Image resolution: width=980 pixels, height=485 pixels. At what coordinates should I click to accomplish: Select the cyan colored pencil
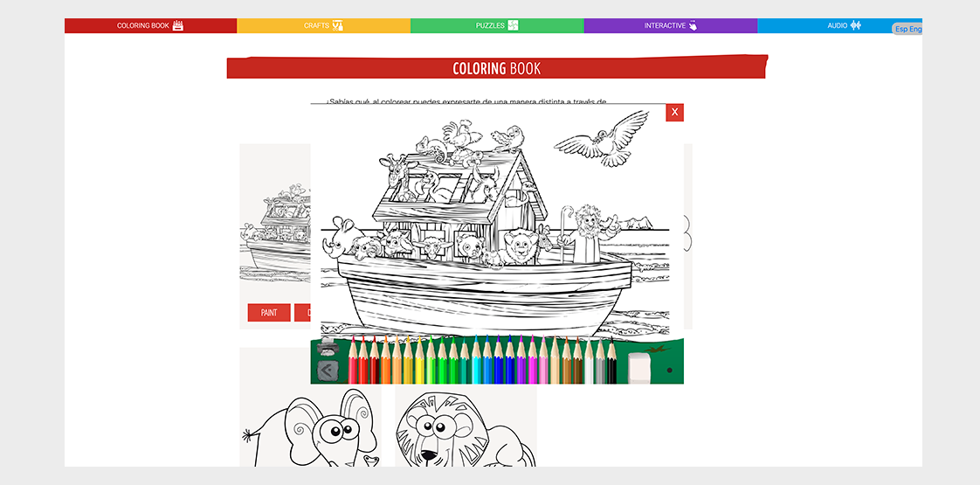coord(476,360)
